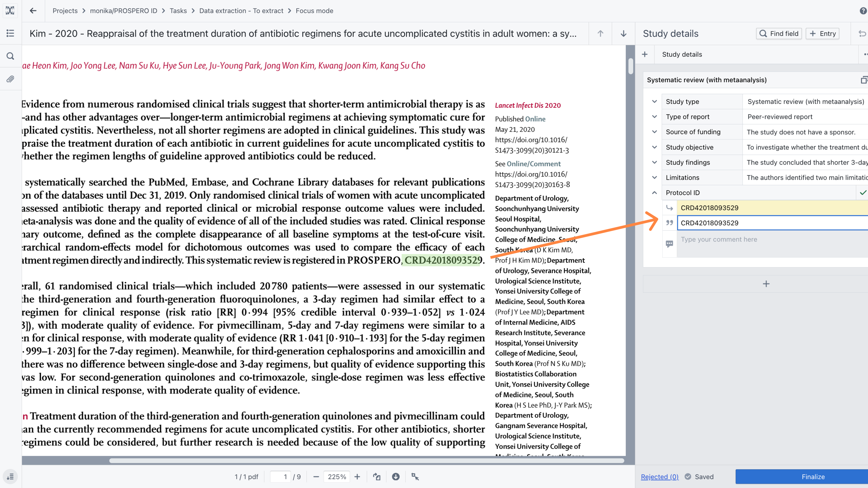Expand the Source of funding row
The height and width of the screenshot is (488, 868).
tap(654, 132)
